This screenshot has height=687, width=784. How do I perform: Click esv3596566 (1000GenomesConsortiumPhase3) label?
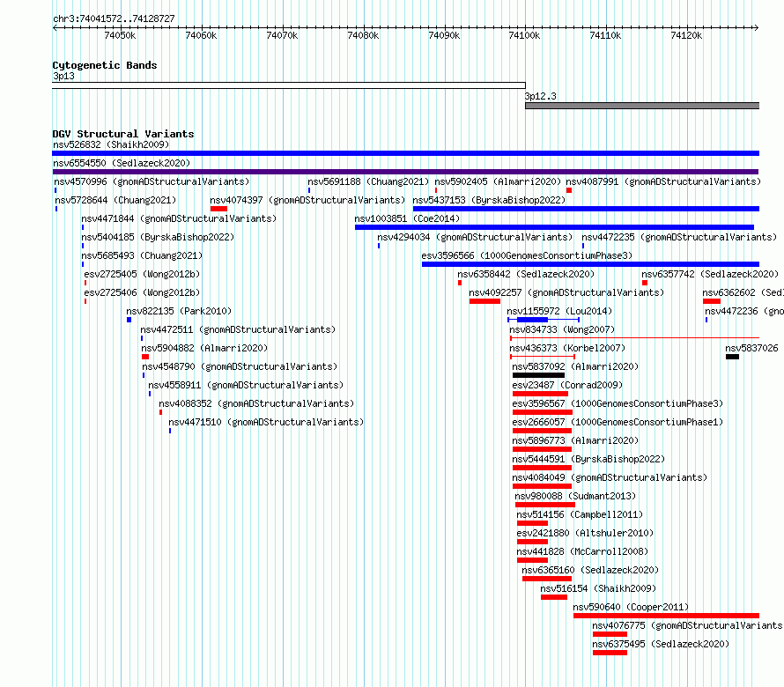(x=527, y=255)
